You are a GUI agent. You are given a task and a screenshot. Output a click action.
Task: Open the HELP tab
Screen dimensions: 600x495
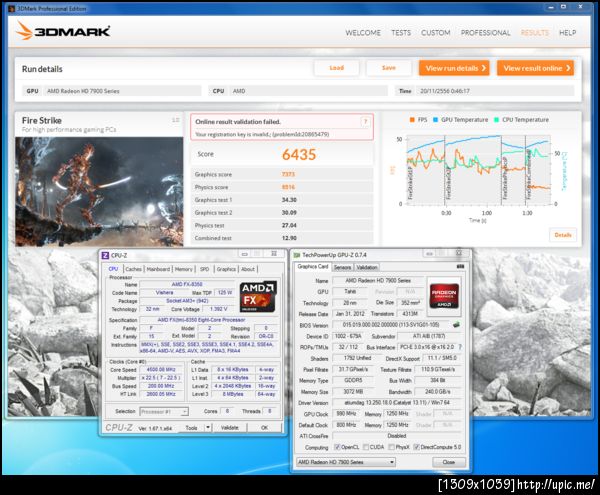click(x=567, y=33)
